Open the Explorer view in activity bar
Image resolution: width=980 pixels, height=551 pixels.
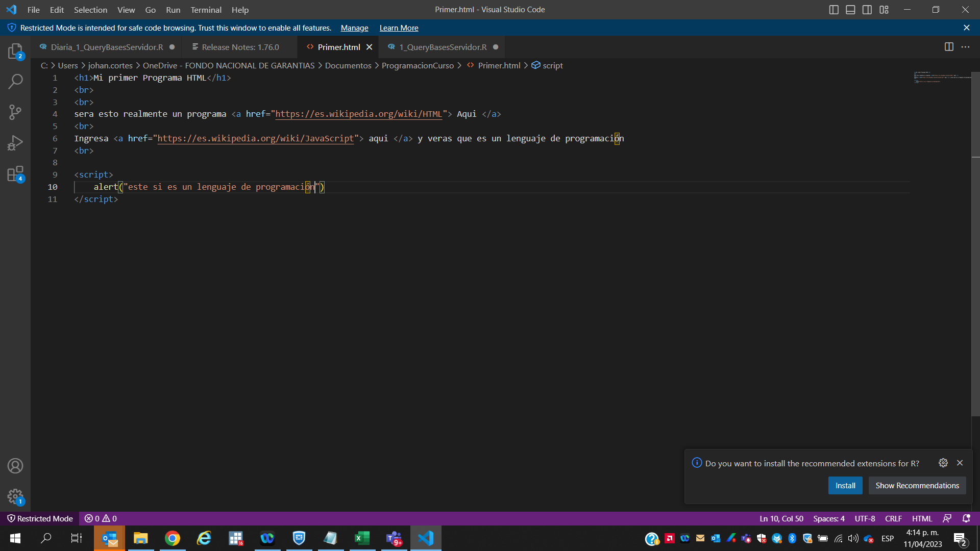coord(15,51)
